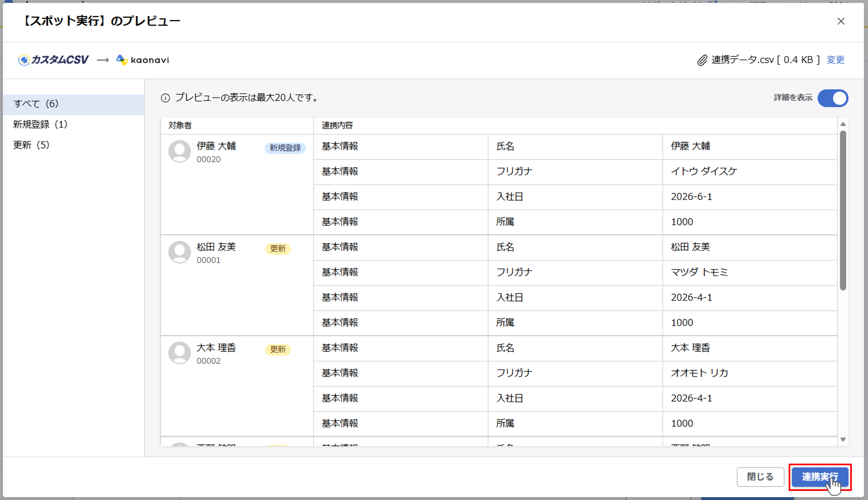Click the avatar of 松田 友美
Image resolution: width=868 pixels, height=500 pixels.
[180, 252]
